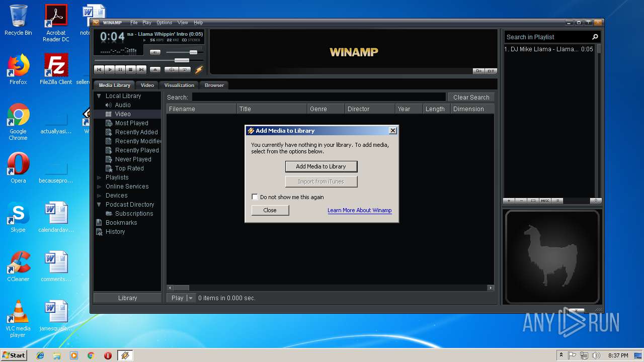Viewport: 644px width, 362px height.
Task: Click the playlist Add (+) button
Action: point(509,201)
